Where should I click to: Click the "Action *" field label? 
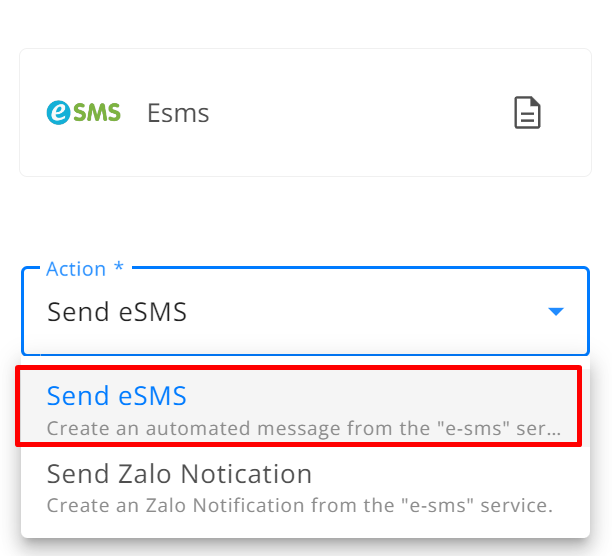click(x=85, y=269)
